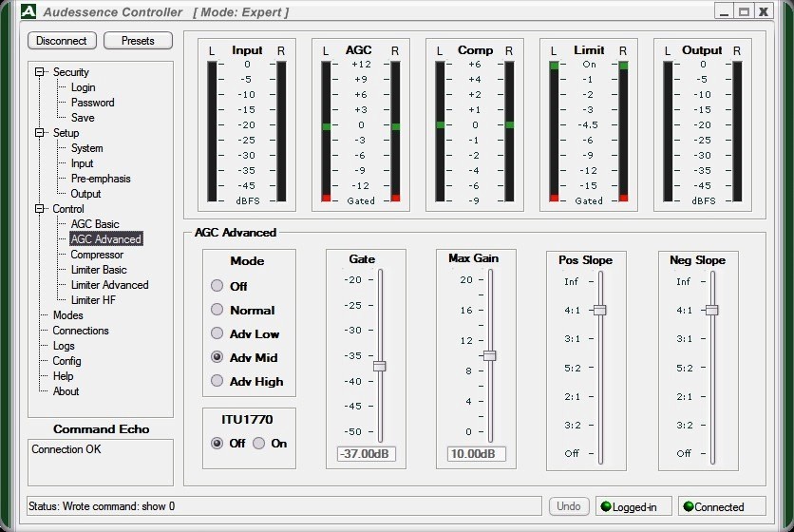Click the green Connected status indicator
Viewport: 794px width, 532px height.
click(x=689, y=506)
